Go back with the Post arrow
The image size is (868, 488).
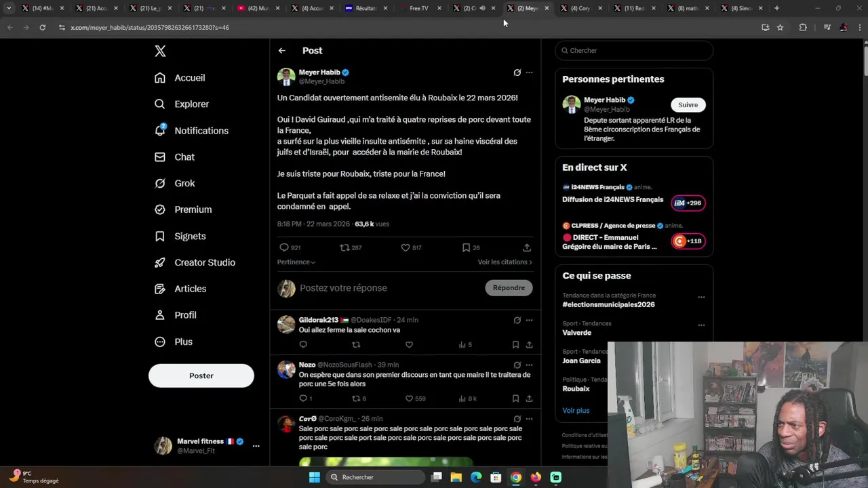tap(282, 51)
